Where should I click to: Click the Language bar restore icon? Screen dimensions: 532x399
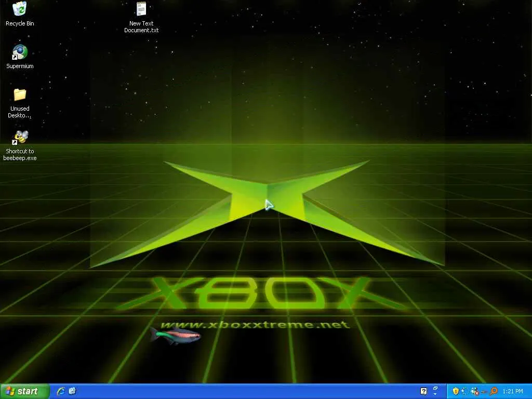(435, 389)
